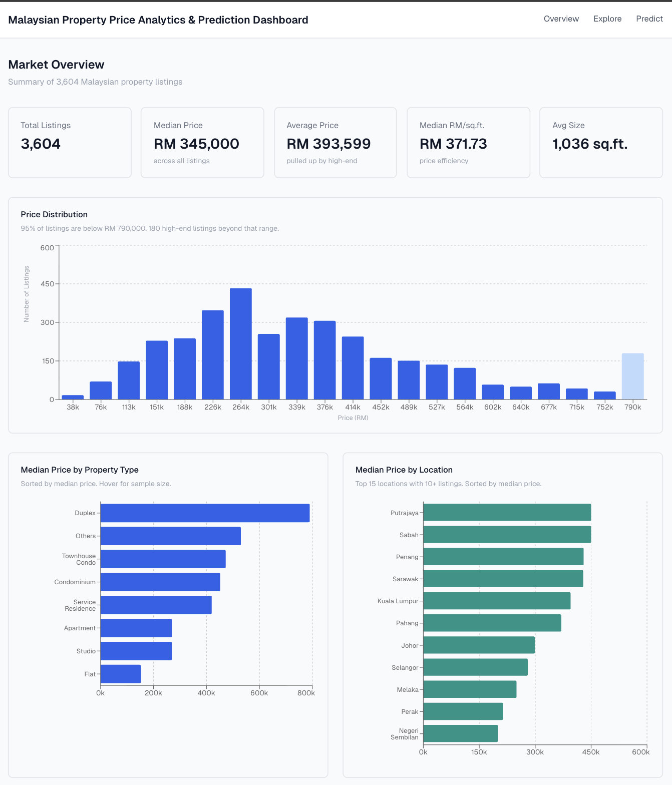Click the 301k histogram bar

pos(269,366)
